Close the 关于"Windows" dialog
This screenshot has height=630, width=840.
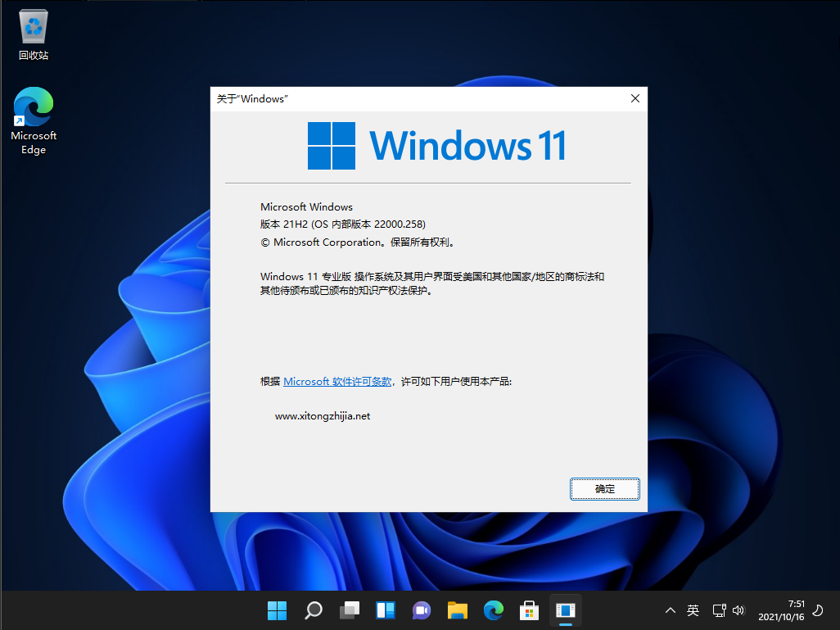[635, 98]
